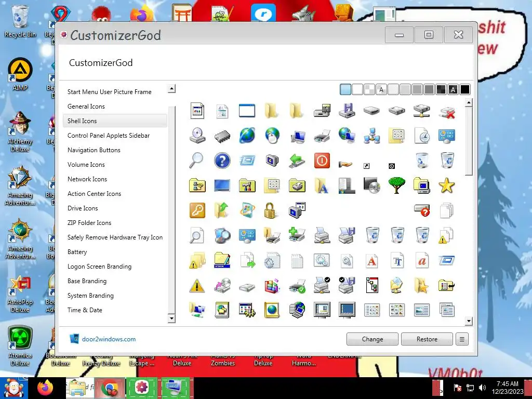532x399 pixels.
Task: Click the Change button
Action: tap(372, 339)
